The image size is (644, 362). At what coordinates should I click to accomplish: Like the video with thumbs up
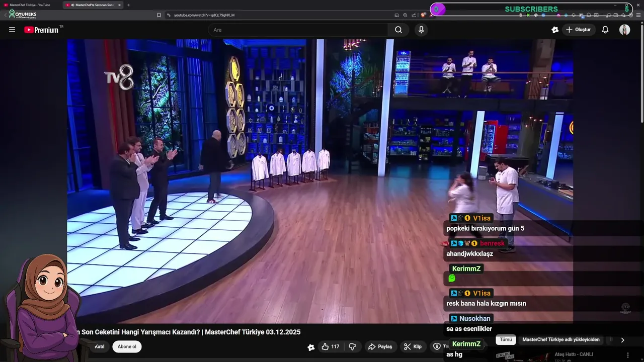(x=330, y=346)
